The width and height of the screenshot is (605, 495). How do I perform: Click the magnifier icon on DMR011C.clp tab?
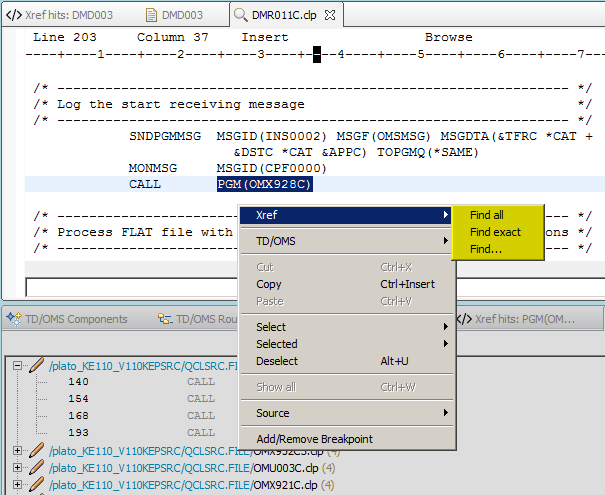[x=240, y=15]
